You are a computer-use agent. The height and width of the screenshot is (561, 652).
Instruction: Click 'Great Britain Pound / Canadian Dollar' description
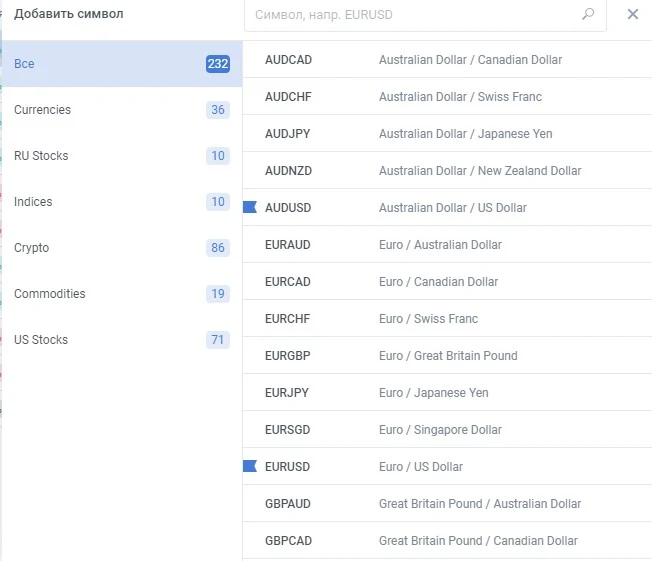[x=478, y=541]
